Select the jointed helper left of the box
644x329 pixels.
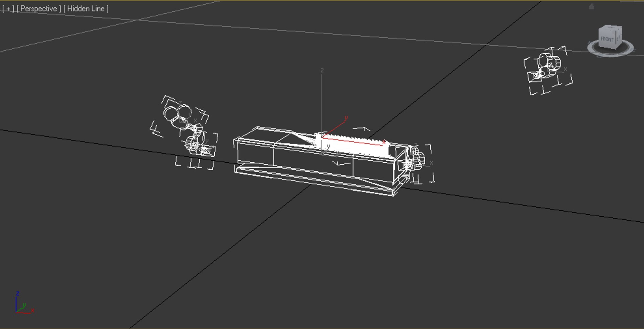(x=184, y=132)
